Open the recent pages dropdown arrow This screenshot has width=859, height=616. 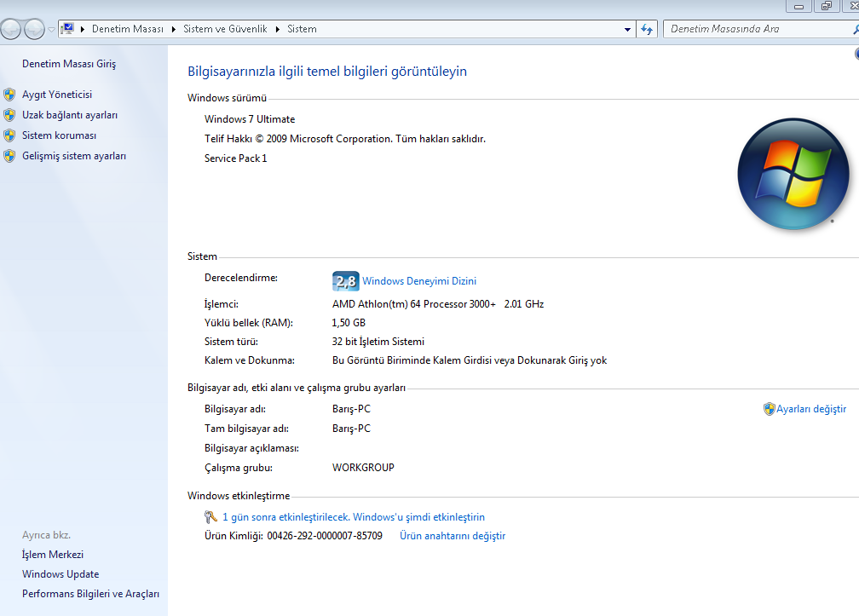51,30
